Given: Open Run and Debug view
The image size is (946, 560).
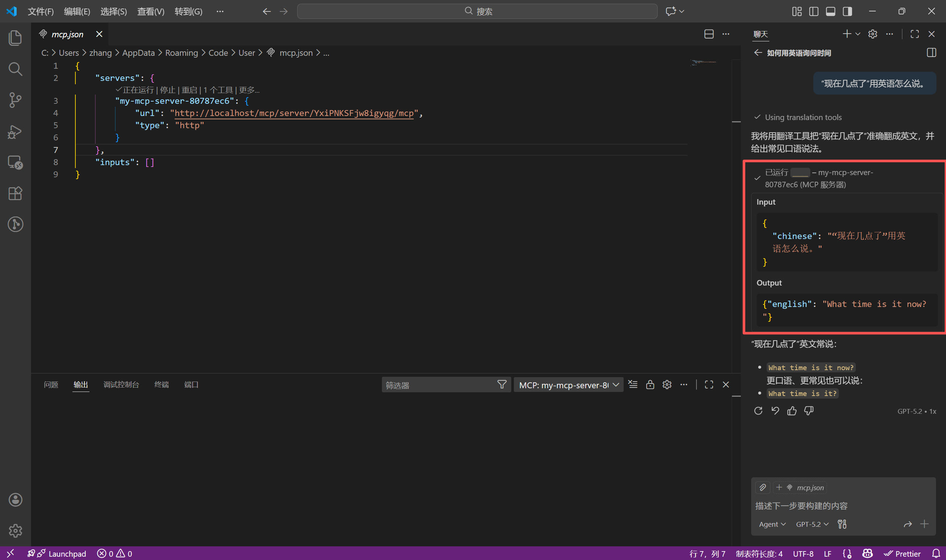Looking at the screenshot, I should pos(15,132).
